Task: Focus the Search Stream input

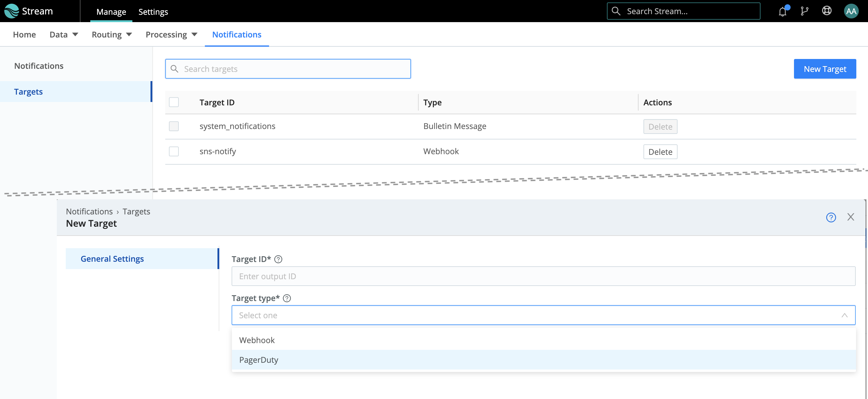Action: tap(683, 11)
